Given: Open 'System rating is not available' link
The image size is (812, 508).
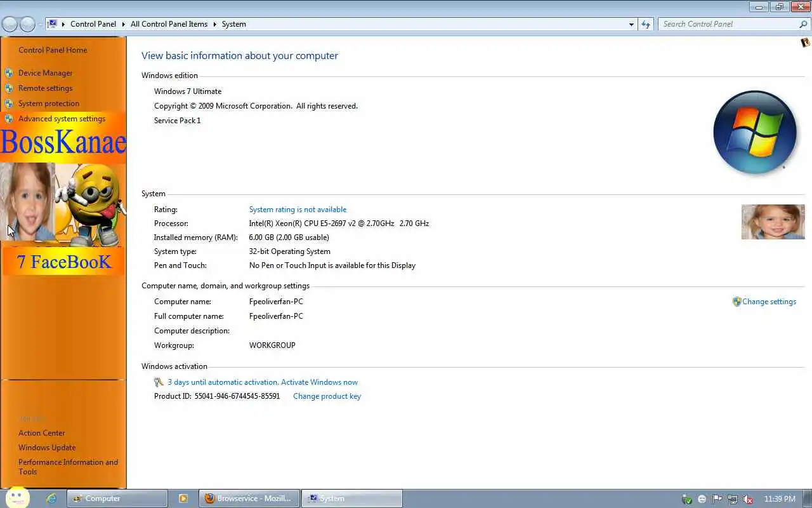Looking at the screenshot, I should [298, 210].
